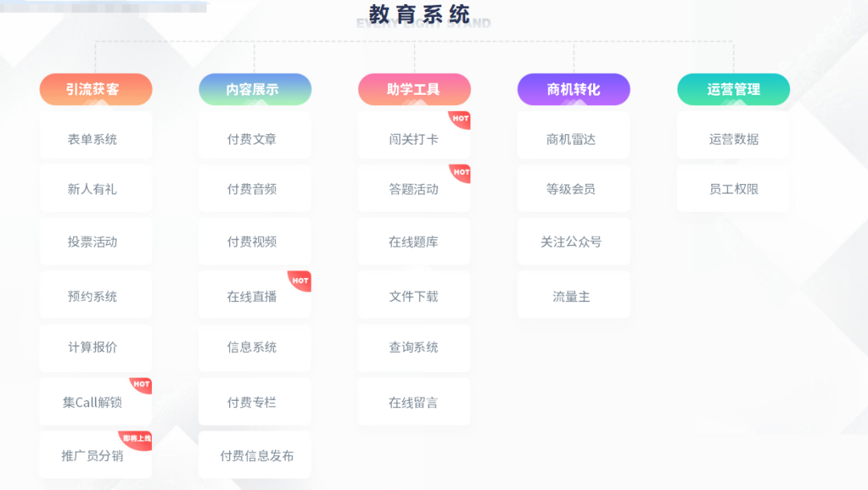868x490 pixels.
Task: Open the 助学工具 category
Action: (x=414, y=89)
